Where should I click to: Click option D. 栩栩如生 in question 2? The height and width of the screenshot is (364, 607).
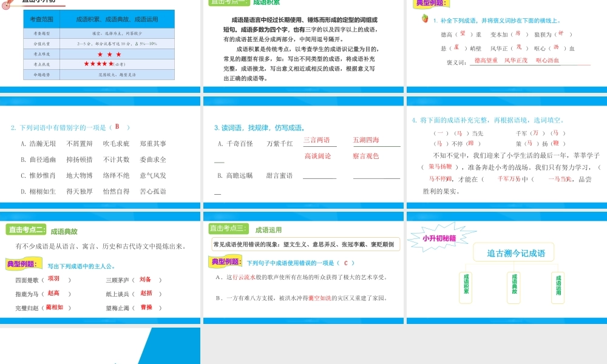coord(38,191)
